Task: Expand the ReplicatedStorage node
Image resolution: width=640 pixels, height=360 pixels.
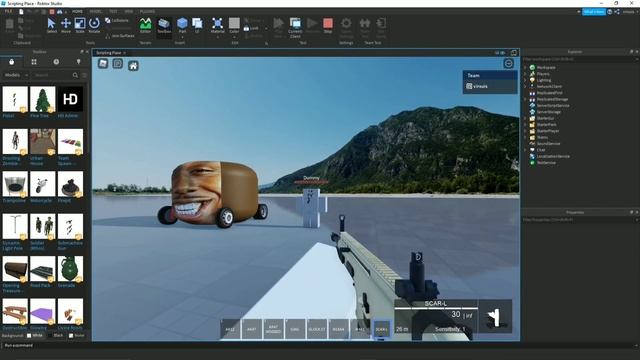Action: (526, 99)
